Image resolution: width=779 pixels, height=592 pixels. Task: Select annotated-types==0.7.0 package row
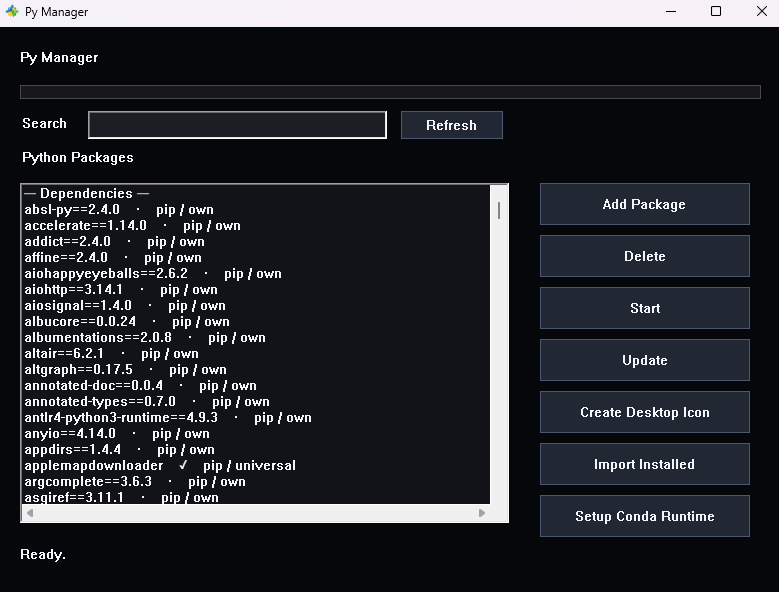pyautogui.click(x=256, y=401)
